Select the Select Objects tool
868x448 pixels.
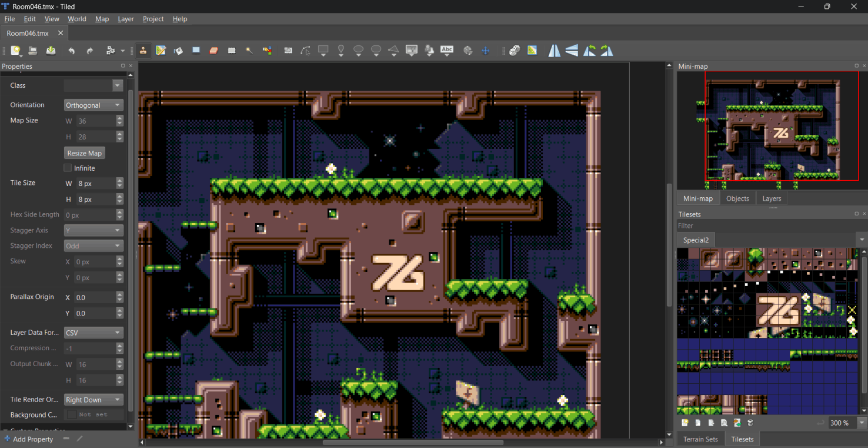tap(288, 51)
